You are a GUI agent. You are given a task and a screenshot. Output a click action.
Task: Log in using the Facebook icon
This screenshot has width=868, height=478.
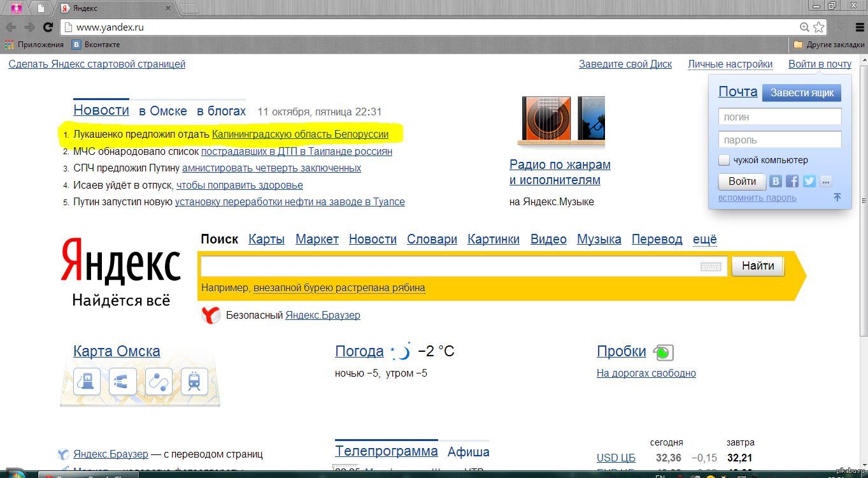click(x=792, y=181)
